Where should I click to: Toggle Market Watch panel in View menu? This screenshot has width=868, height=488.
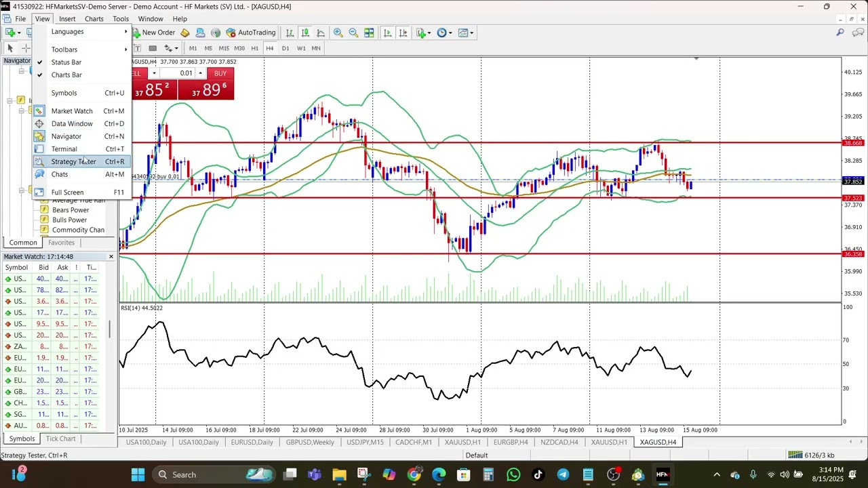(x=81, y=111)
